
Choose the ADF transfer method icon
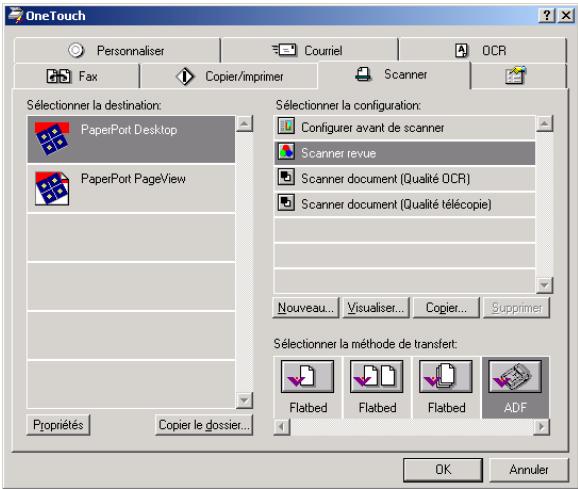(x=515, y=377)
